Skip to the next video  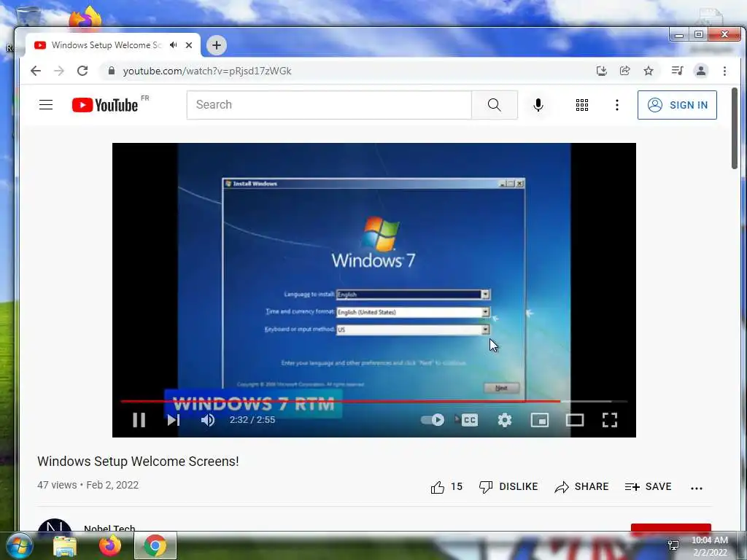click(x=174, y=420)
